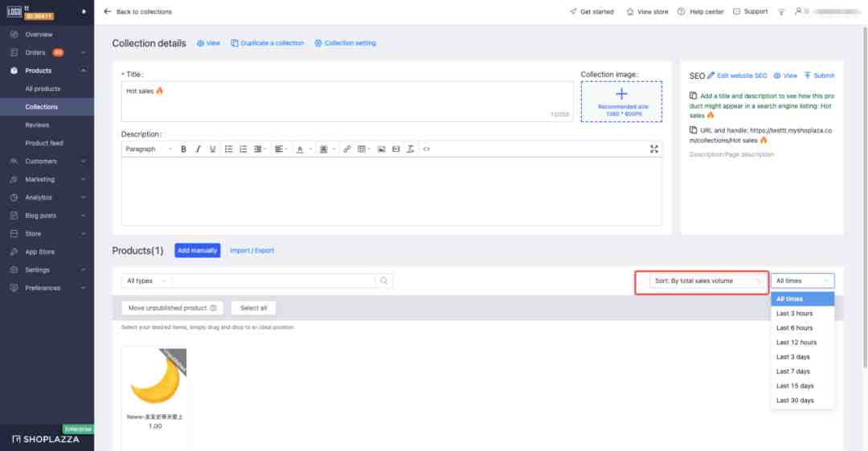Insert a numbered list
The height and width of the screenshot is (451, 868).
click(243, 149)
